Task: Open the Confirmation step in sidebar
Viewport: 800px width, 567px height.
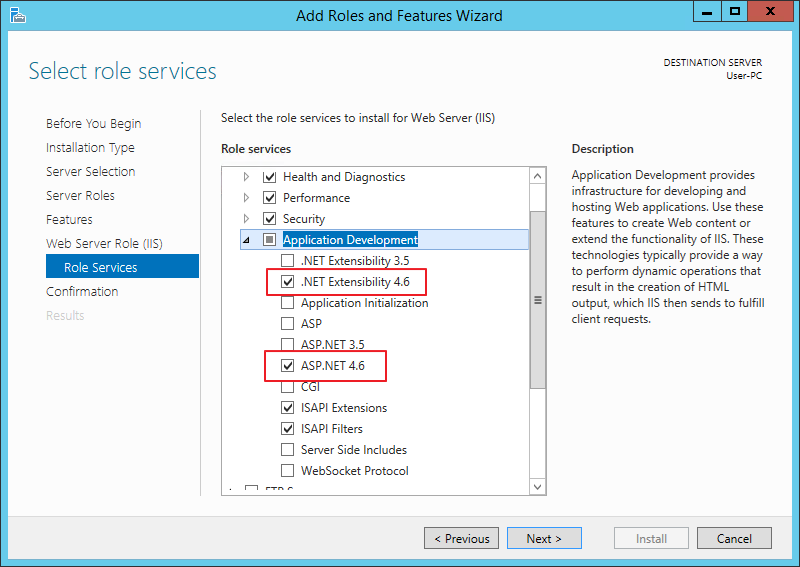Action: (82, 292)
